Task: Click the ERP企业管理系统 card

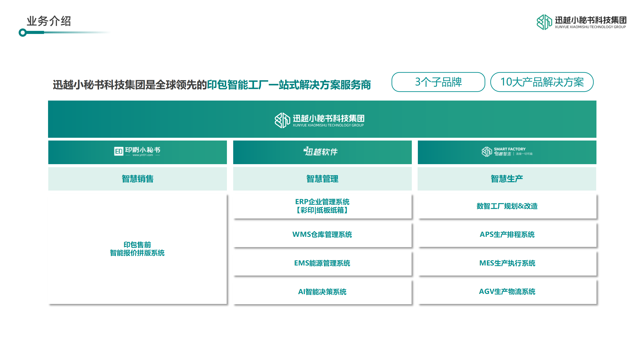Action: pos(322,206)
